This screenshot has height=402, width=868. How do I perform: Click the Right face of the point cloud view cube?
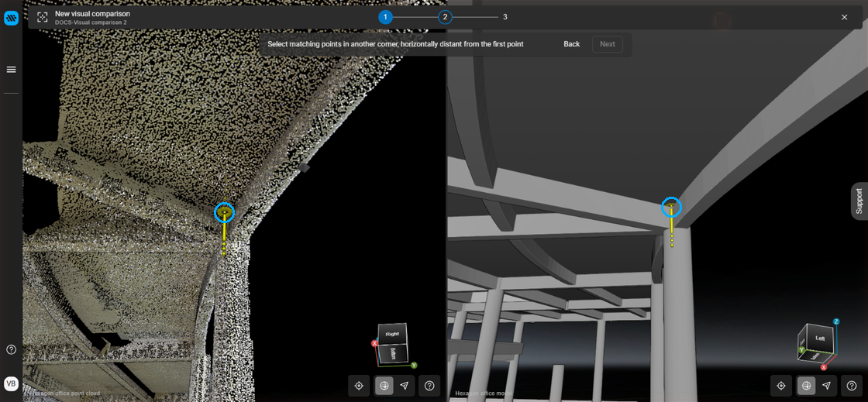[x=392, y=334]
